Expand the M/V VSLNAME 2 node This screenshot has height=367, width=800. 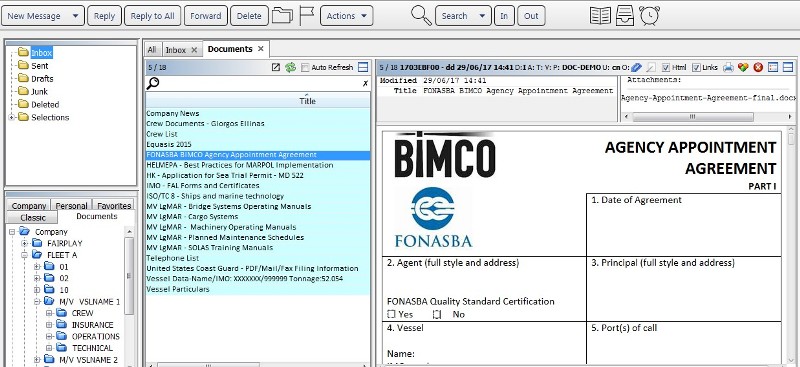click(37, 359)
